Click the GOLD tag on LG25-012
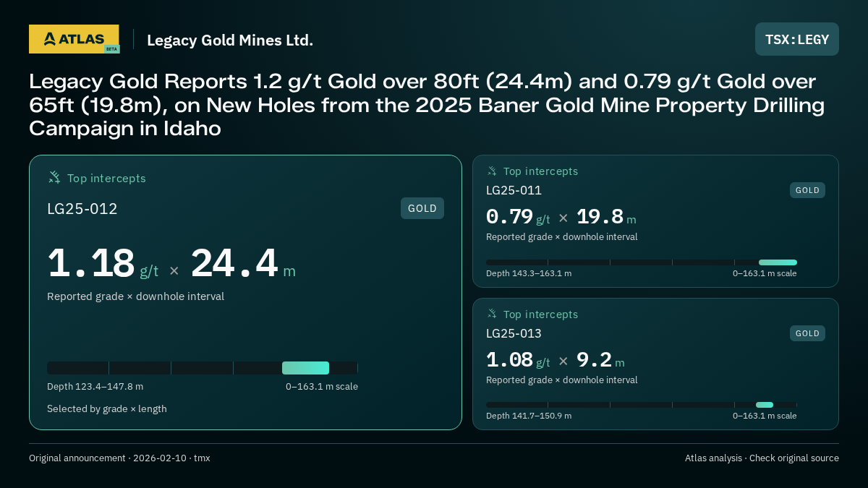Image resolution: width=868 pixels, height=488 pixels. coord(422,208)
